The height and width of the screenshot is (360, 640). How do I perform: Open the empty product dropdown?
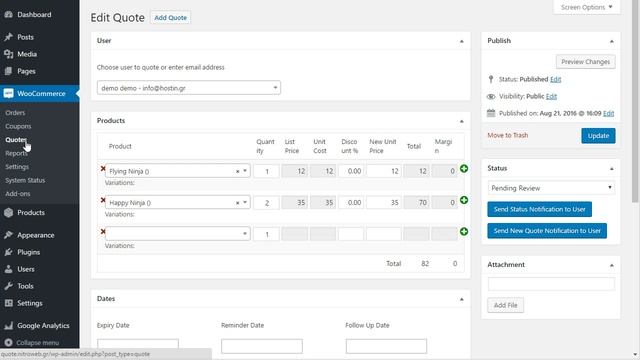[x=178, y=234]
